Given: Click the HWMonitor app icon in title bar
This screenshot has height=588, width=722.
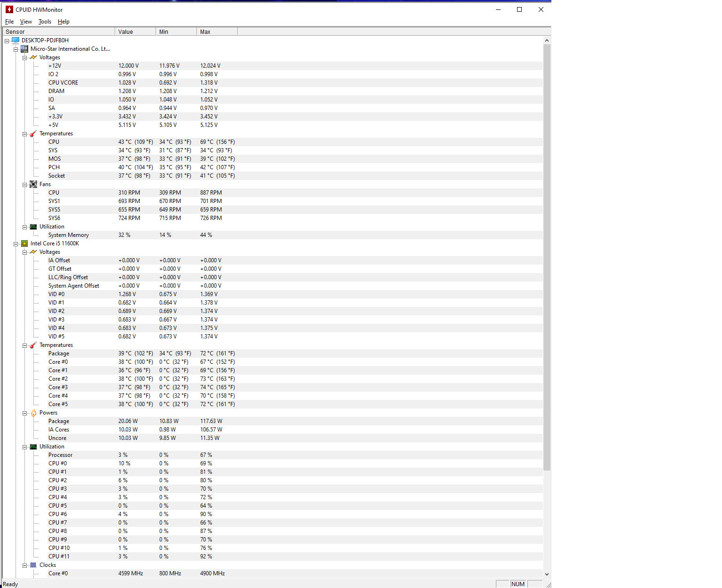Looking at the screenshot, I should click(9, 9).
